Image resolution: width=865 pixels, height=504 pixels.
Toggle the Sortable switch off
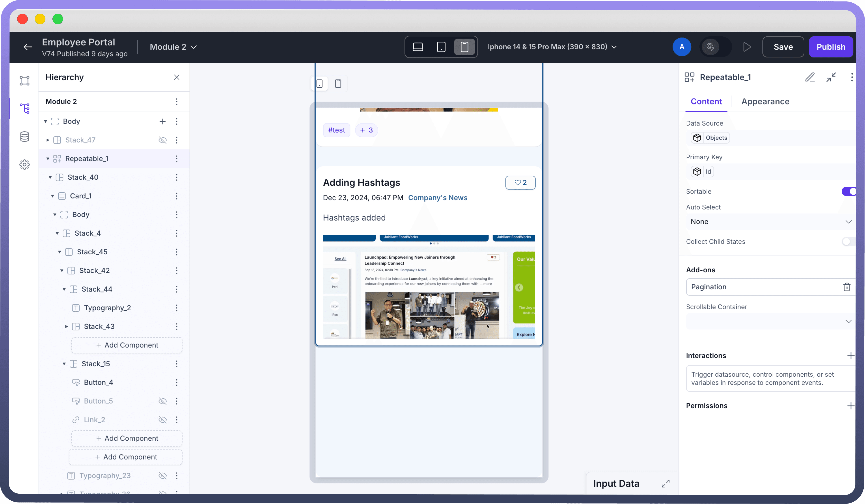pyautogui.click(x=848, y=192)
